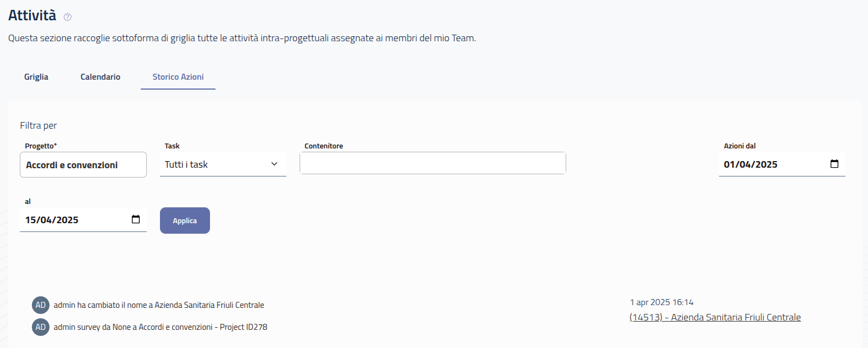
Task: Expand the Task dropdown showing 'Tutti i task'
Action: [223, 164]
